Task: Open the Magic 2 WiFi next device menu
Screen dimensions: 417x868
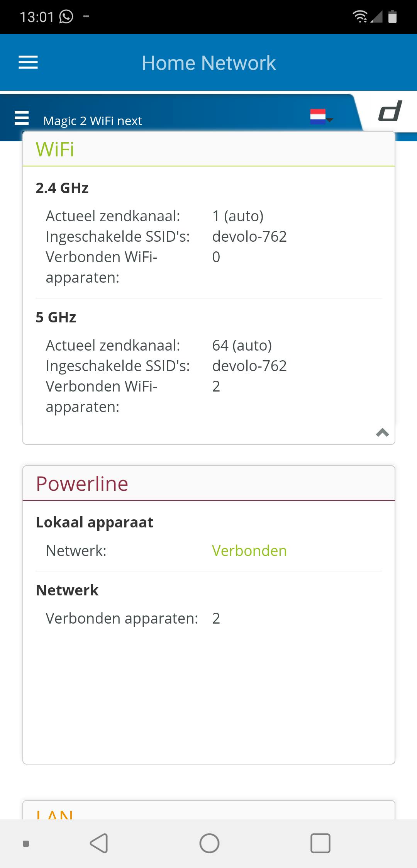Action: coord(22,118)
